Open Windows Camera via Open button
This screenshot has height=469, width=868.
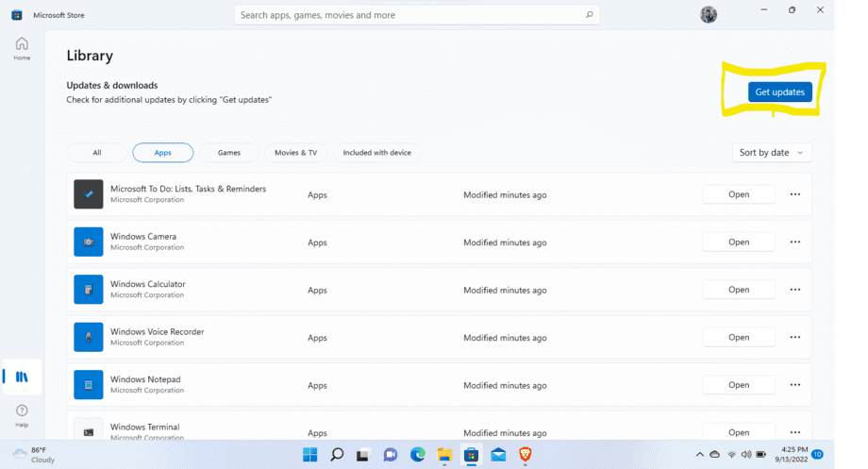click(x=739, y=242)
